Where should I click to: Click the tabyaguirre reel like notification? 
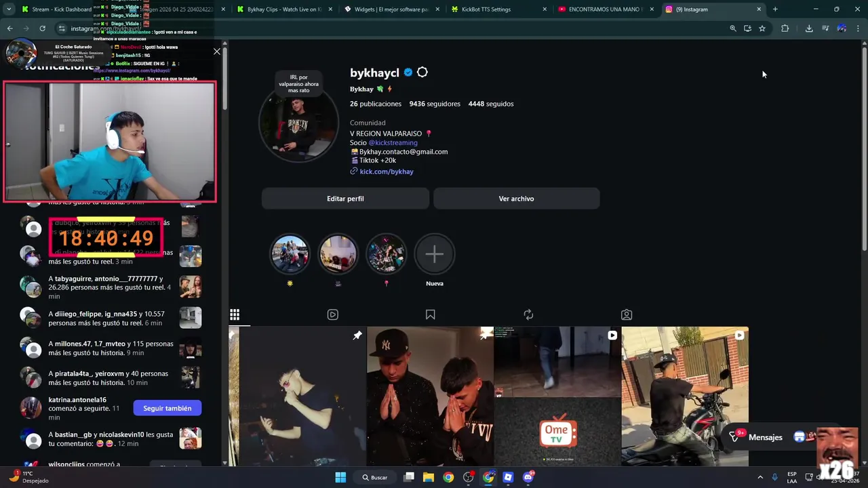(x=110, y=287)
